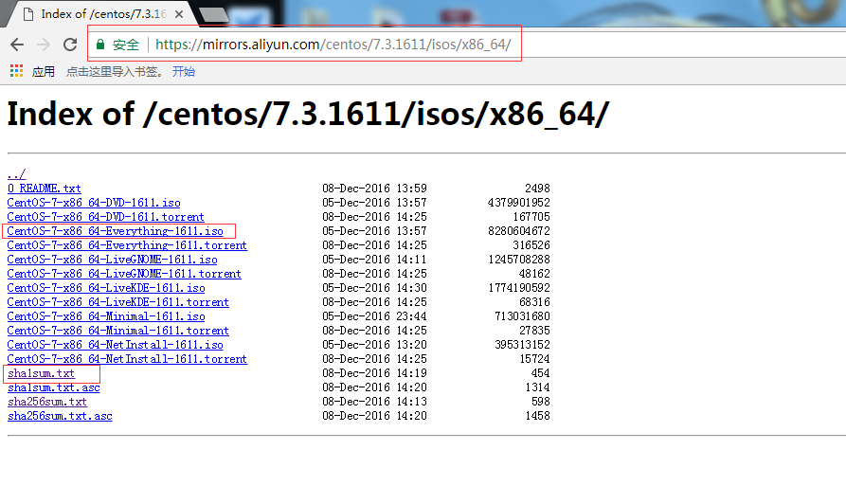846x504 pixels.
Task: Open CentOS-7-x86_64-Minimal-1611.torrent link
Action: (118, 331)
